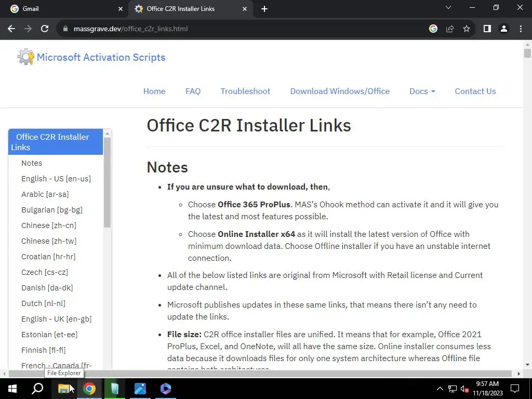Open the notification center icon

(515, 389)
